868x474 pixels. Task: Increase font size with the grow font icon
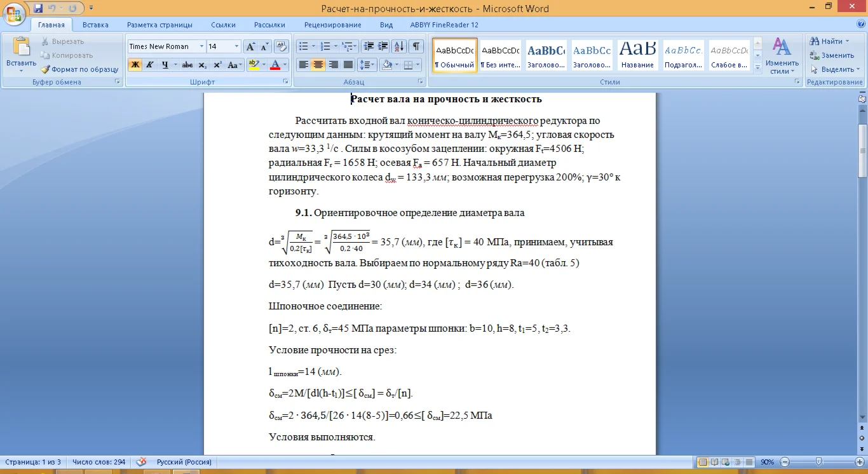click(250, 46)
